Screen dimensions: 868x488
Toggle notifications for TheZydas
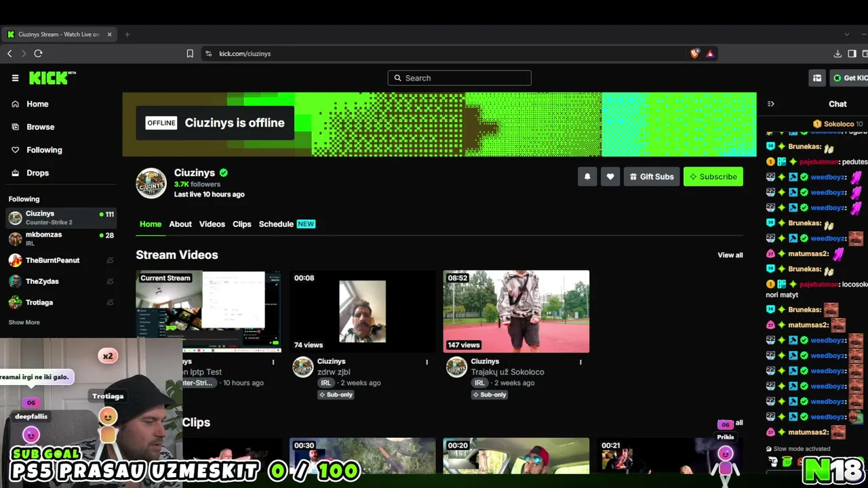click(x=110, y=281)
